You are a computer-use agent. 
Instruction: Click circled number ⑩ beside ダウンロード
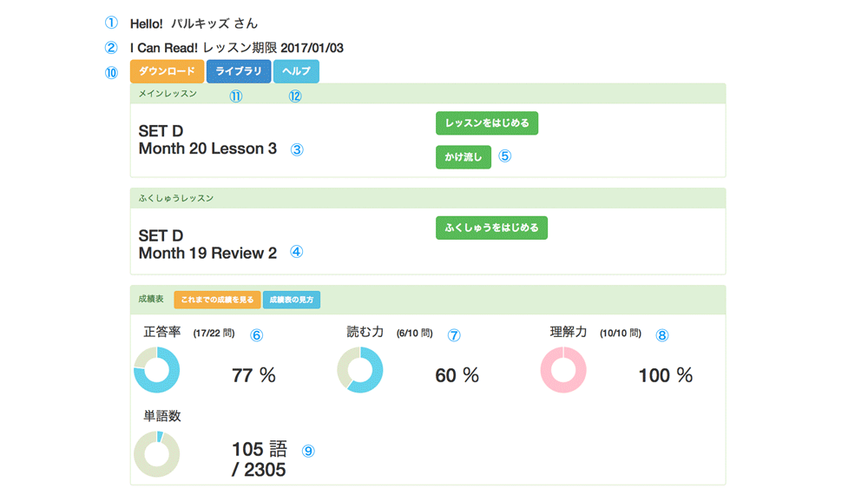coord(111,73)
